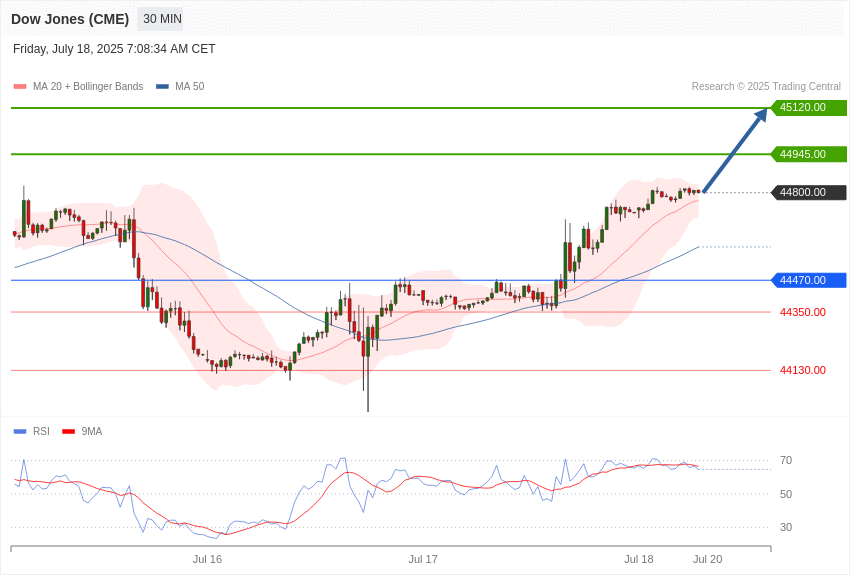The height and width of the screenshot is (576, 850).
Task: Click the MA 50 legend label
Action: coord(190,87)
